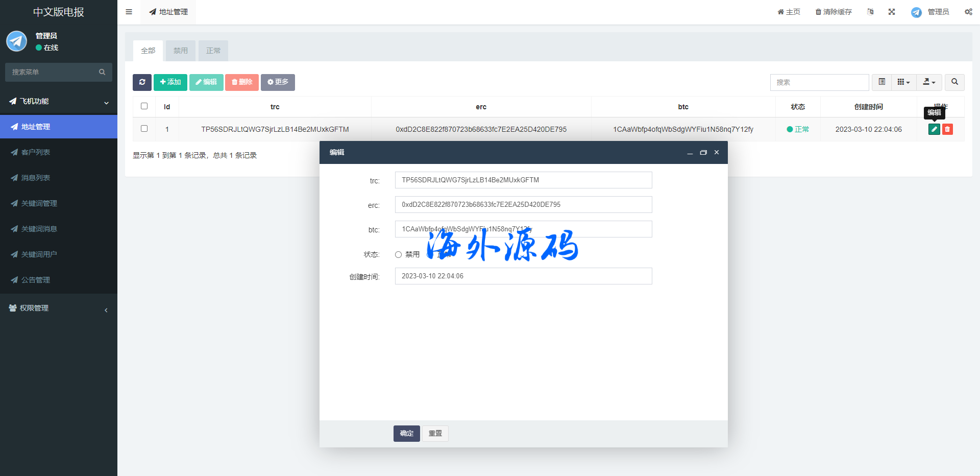
Task: Click the search magnifier button beside export
Action: click(x=954, y=82)
